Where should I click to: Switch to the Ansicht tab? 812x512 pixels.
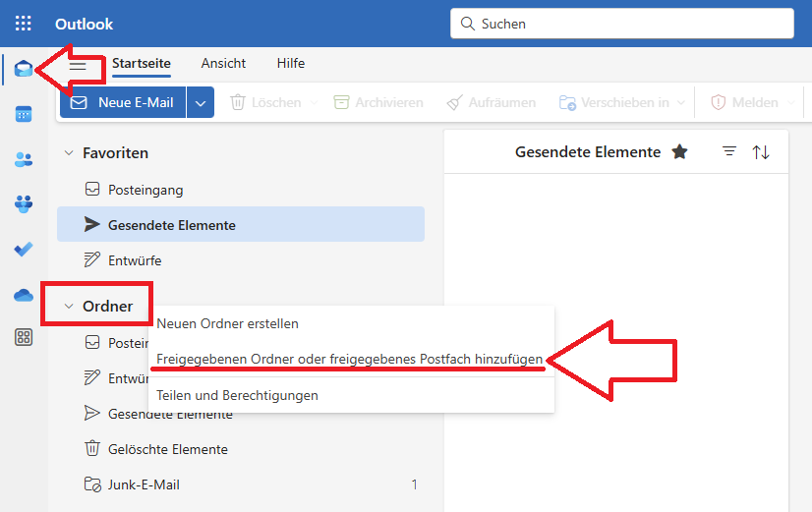click(223, 63)
